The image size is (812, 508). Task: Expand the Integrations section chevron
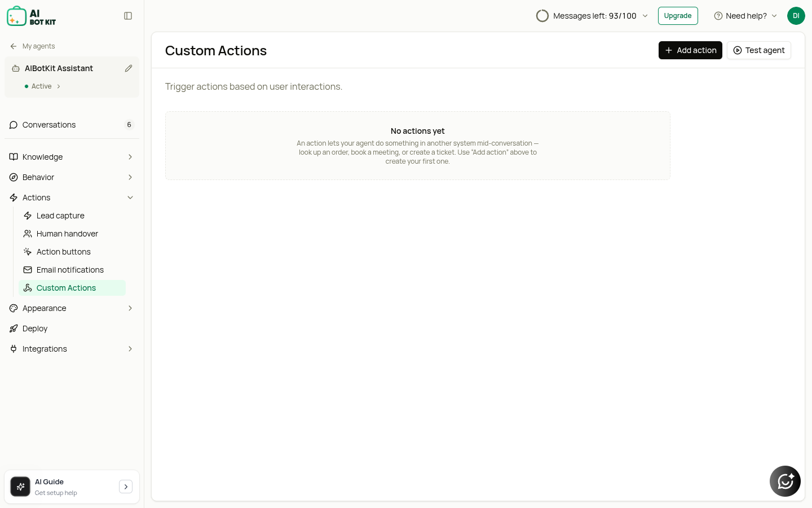[130, 349]
